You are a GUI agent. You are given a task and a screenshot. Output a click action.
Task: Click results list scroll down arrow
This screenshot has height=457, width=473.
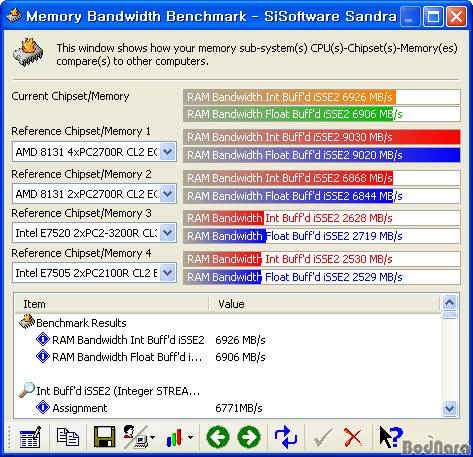(450, 408)
